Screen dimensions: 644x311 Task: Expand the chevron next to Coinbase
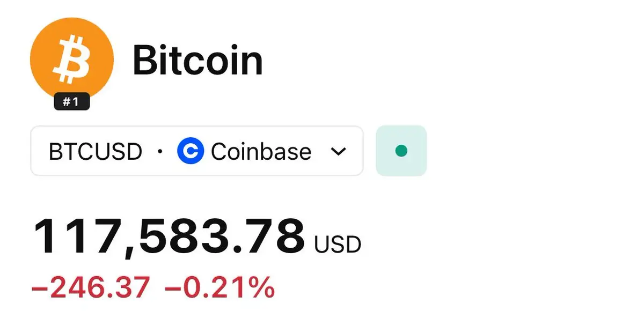click(338, 152)
